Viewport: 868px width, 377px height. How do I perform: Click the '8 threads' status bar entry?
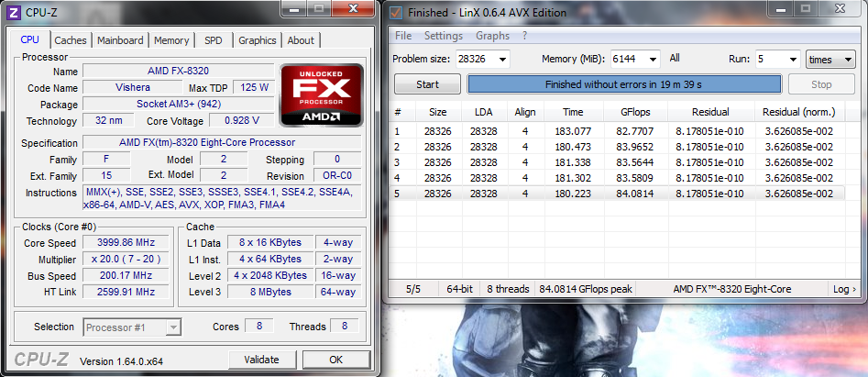pyautogui.click(x=508, y=289)
